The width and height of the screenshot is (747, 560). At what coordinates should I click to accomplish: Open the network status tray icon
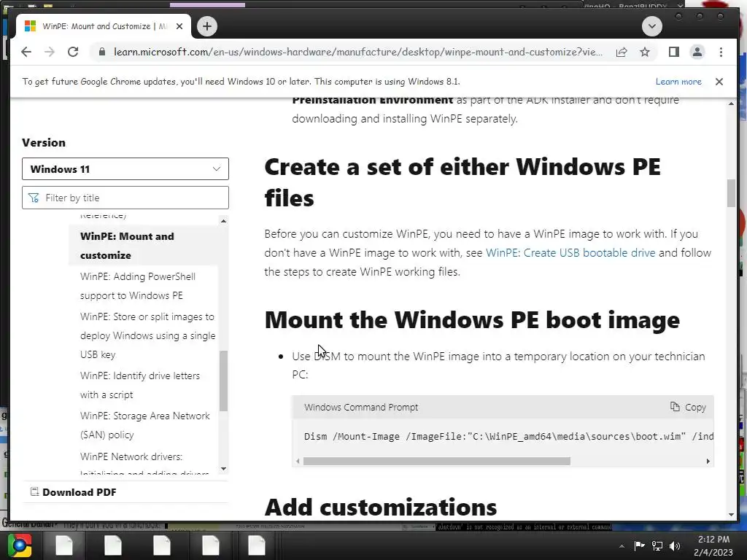pyautogui.click(x=657, y=545)
